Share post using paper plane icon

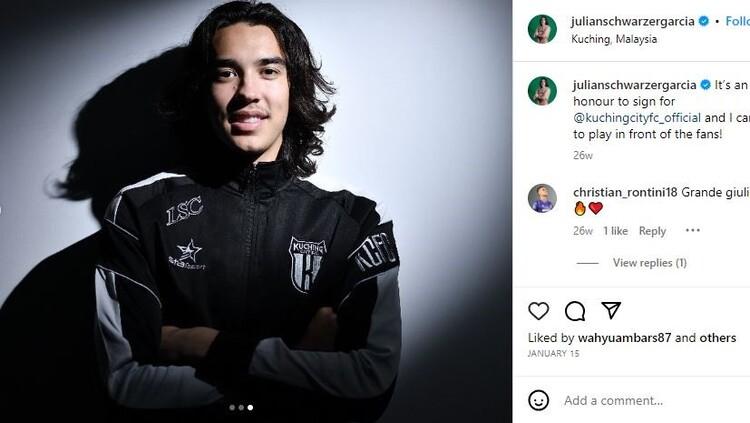[611, 311]
